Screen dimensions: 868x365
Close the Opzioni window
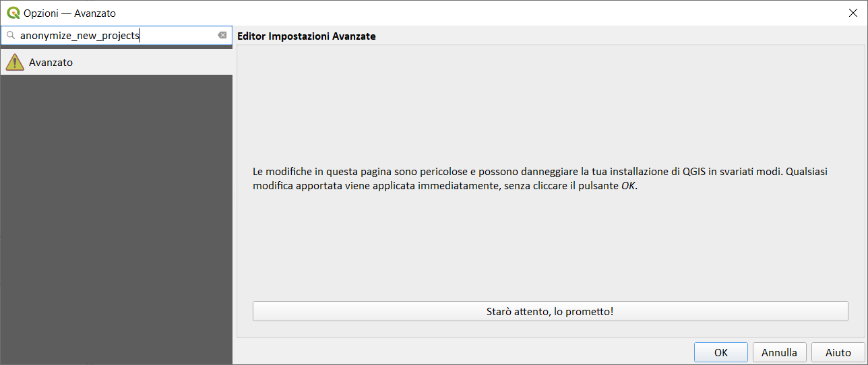click(x=852, y=13)
